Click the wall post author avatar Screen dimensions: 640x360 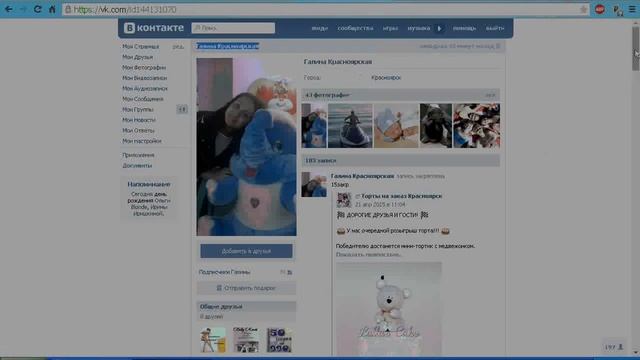pos(314,184)
